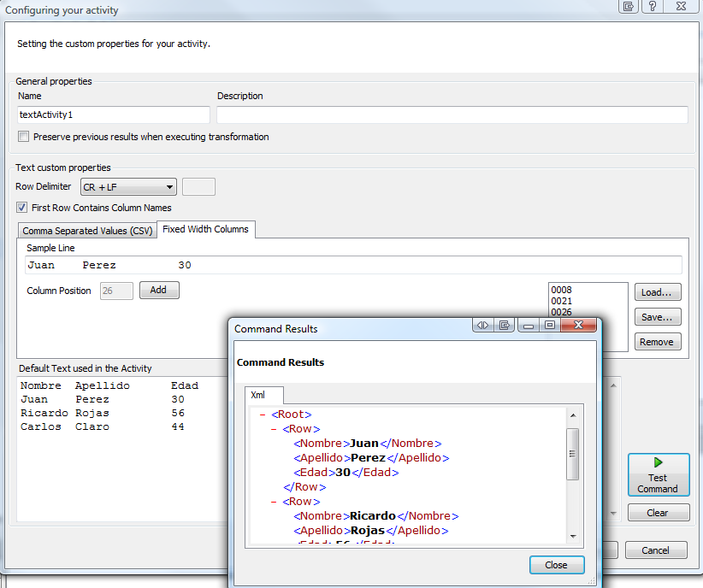The image size is (703, 588).
Task: Click the Column Position field showing 26
Action: click(116, 291)
